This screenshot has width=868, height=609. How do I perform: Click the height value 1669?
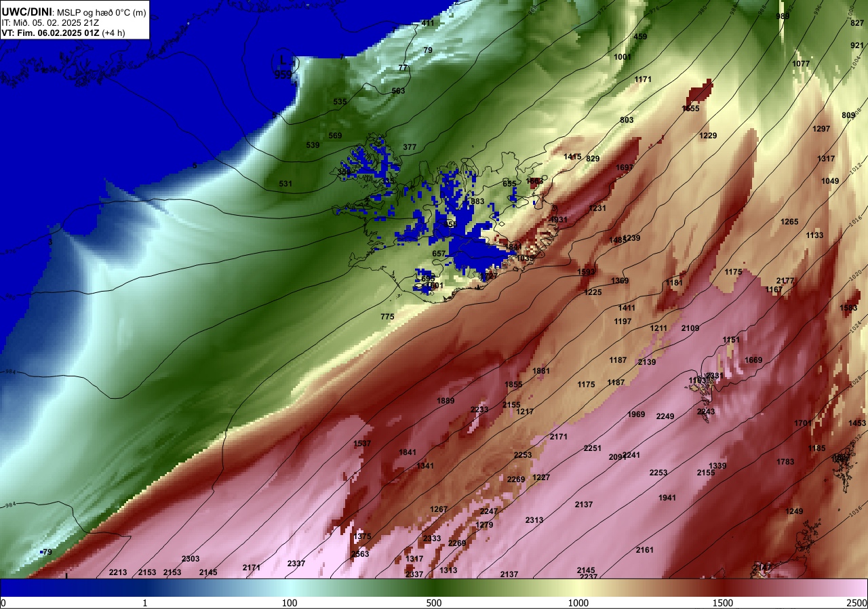tap(753, 360)
